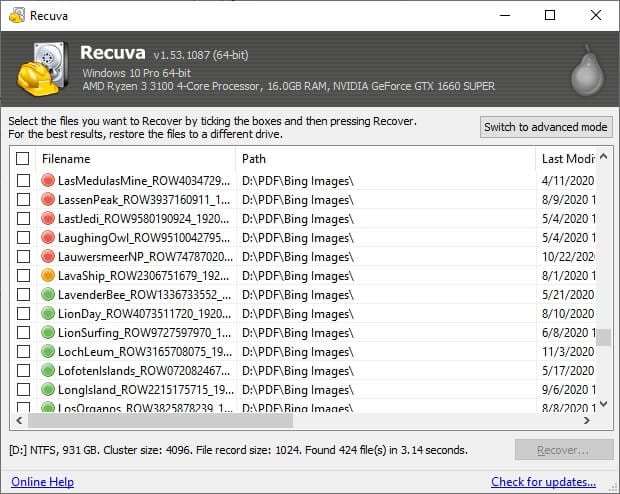Click the 4/11/2020 date in LasMedulasMine row

568,181
